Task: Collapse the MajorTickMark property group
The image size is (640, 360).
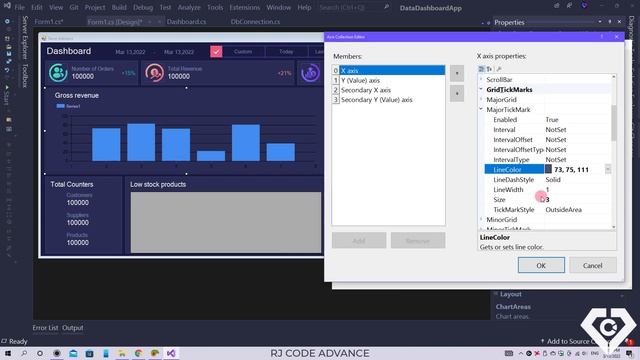Action: click(481, 109)
